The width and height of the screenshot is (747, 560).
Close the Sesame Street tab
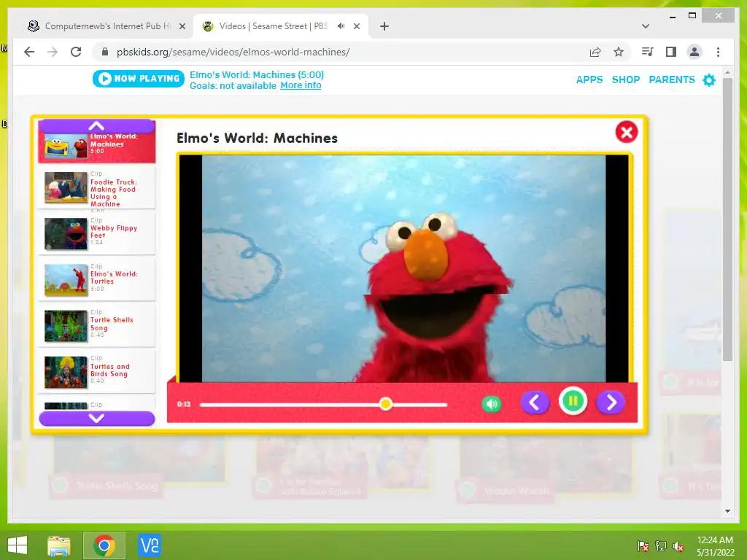[356, 26]
